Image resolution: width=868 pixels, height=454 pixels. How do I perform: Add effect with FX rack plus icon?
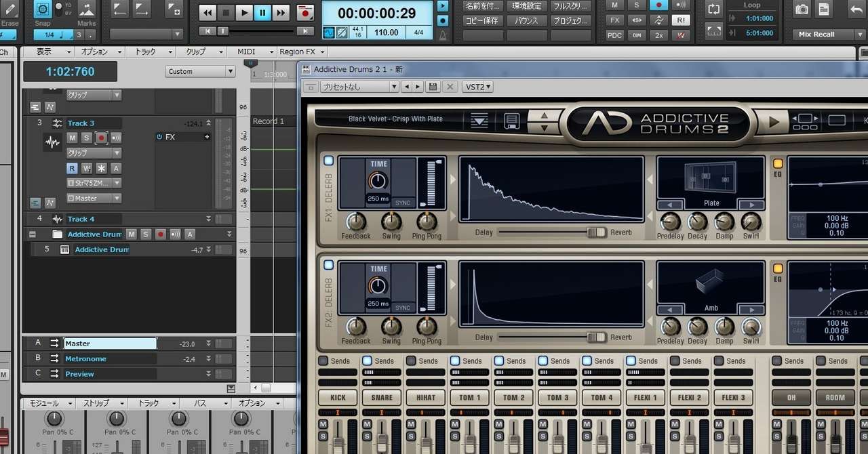point(207,137)
